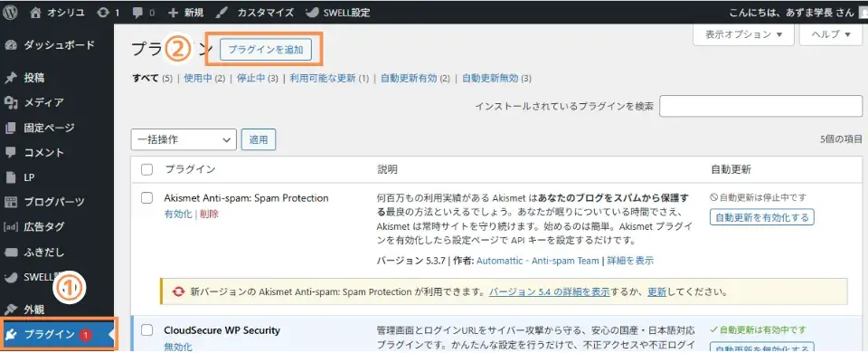Click the ふきだし balloon icon
This screenshot has height=353, width=868.
point(11,253)
